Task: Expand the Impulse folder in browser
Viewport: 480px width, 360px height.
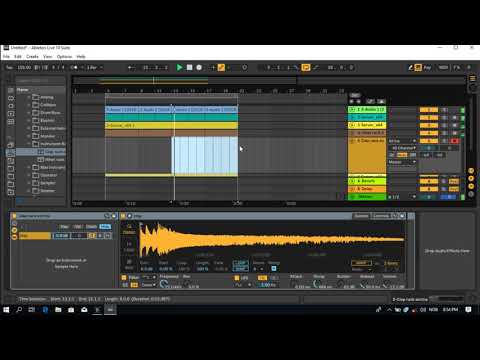Action: (29, 136)
